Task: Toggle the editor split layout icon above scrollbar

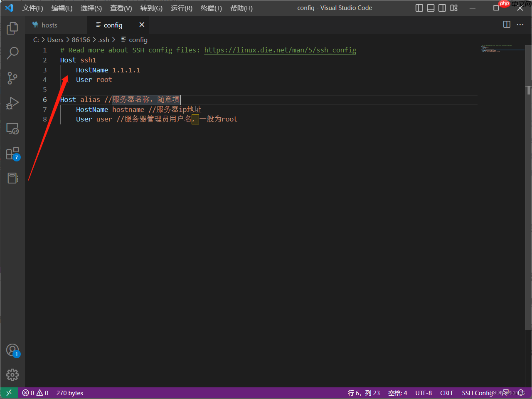Action: [x=507, y=25]
